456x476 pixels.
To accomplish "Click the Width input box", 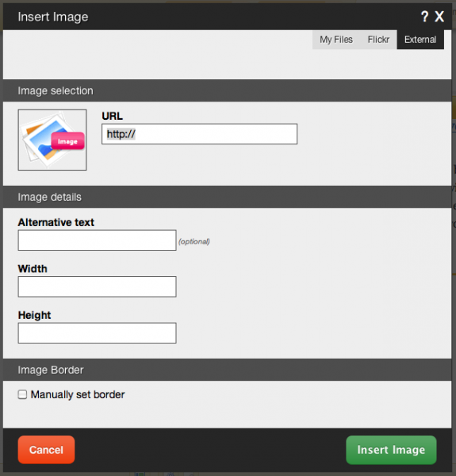I will pyautogui.click(x=97, y=286).
